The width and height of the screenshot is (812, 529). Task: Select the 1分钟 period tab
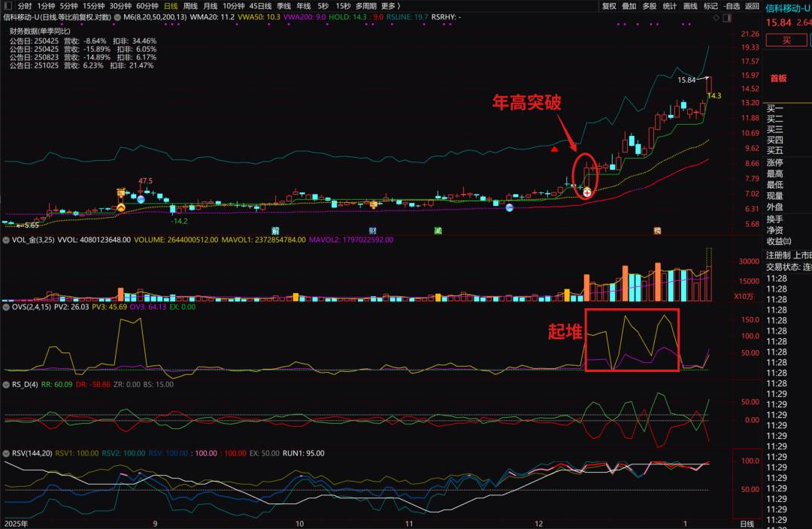point(46,6)
